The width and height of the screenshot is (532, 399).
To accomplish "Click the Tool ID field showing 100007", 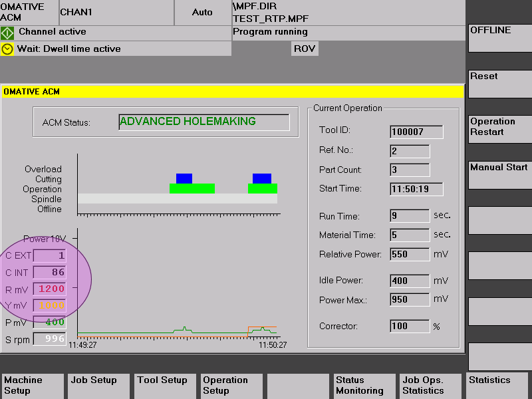I will coord(416,132).
